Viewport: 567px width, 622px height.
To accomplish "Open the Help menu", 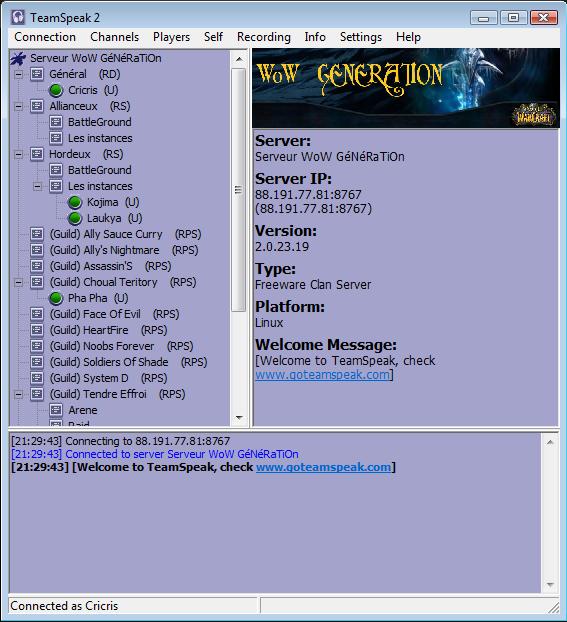I will click(408, 37).
